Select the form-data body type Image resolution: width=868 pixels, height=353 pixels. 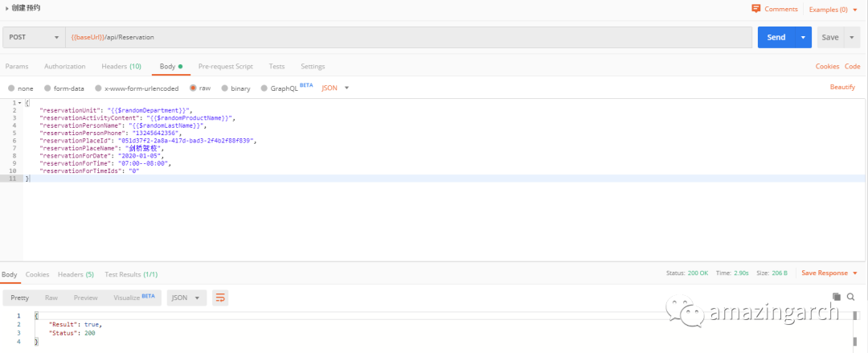point(47,88)
